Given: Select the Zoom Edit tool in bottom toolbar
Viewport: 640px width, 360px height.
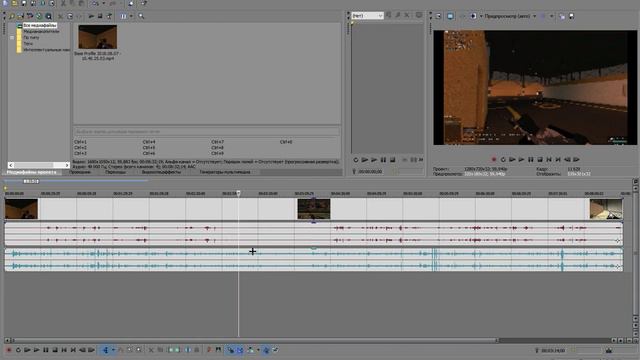Looking at the screenshot, I should click(139, 350).
